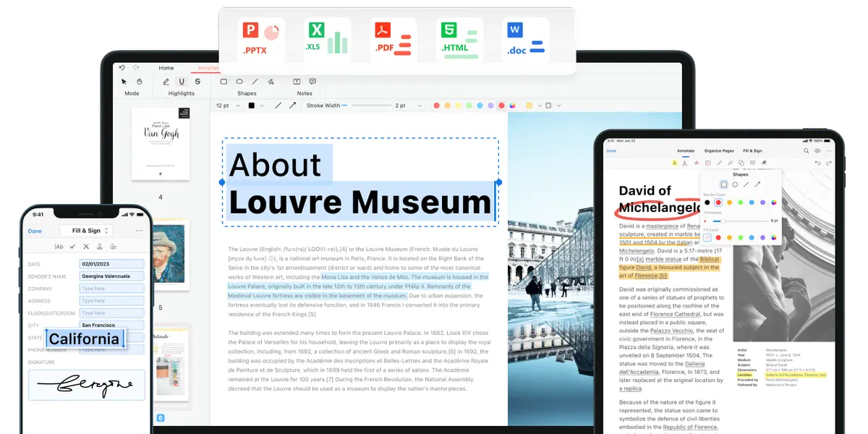Screen dimensions: 868x434
Task: Select the strikethrough highlight tool
Action: click(x=198, y=81)
